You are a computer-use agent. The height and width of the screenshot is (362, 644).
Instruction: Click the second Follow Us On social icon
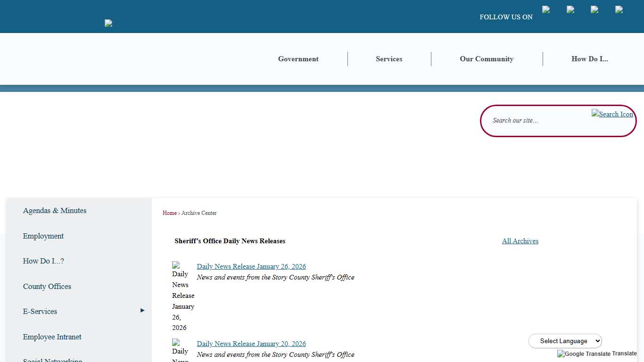coord(570,9)
